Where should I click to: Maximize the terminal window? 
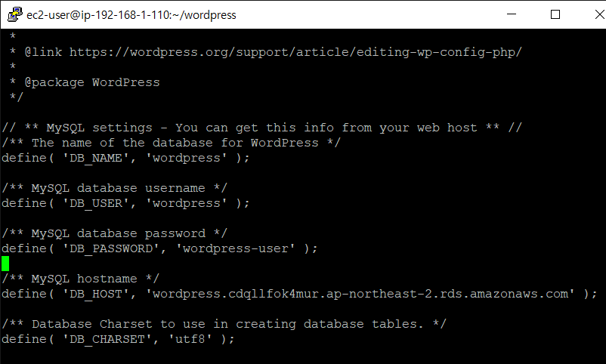pyautogui.click(x=555, y=14)
